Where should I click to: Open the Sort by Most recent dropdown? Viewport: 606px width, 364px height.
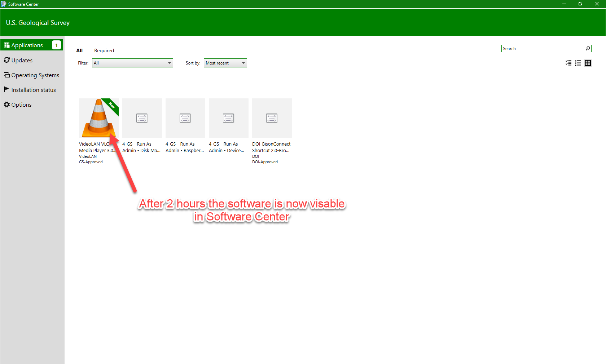coord(225,63)
